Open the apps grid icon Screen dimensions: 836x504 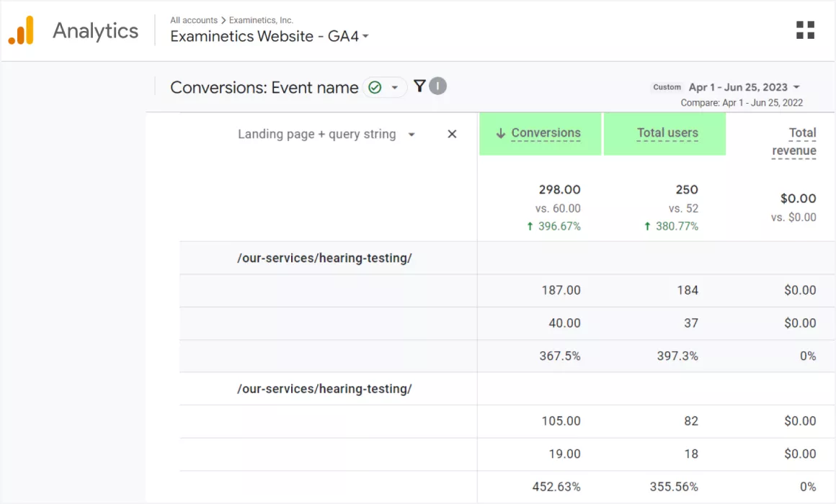coord(805,30)
